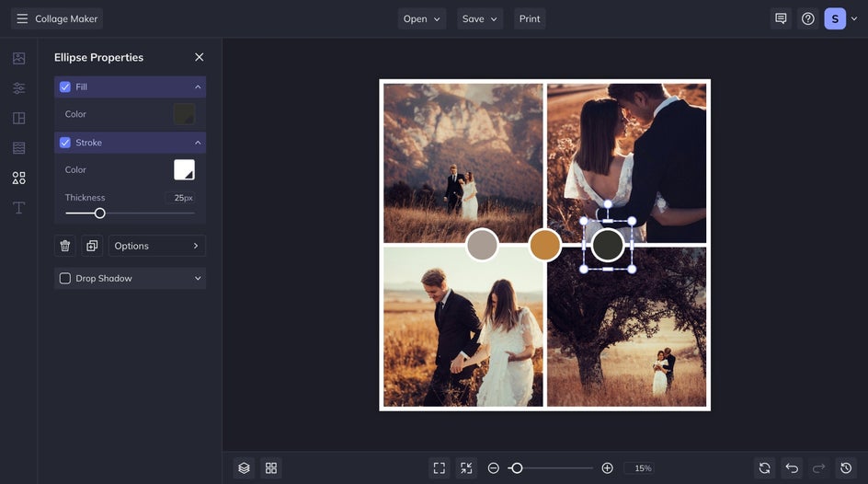Select the Text tool in sidebar

[18, 208]
